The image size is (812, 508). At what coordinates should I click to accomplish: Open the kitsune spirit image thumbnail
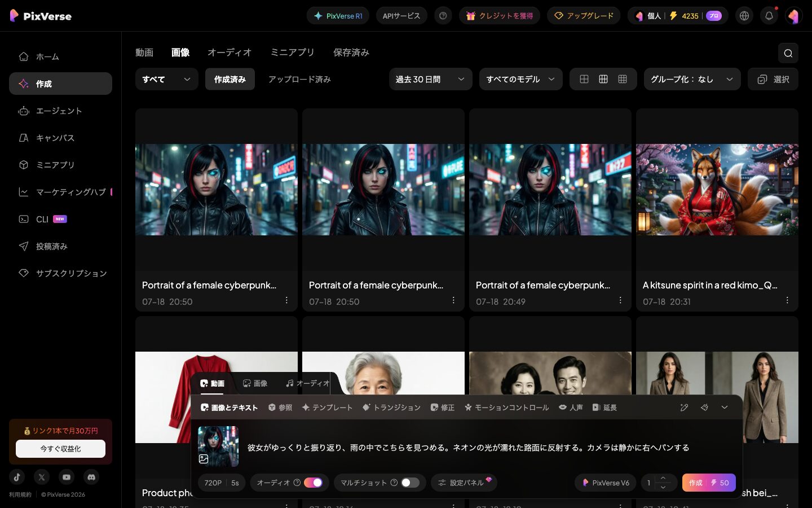717,190
